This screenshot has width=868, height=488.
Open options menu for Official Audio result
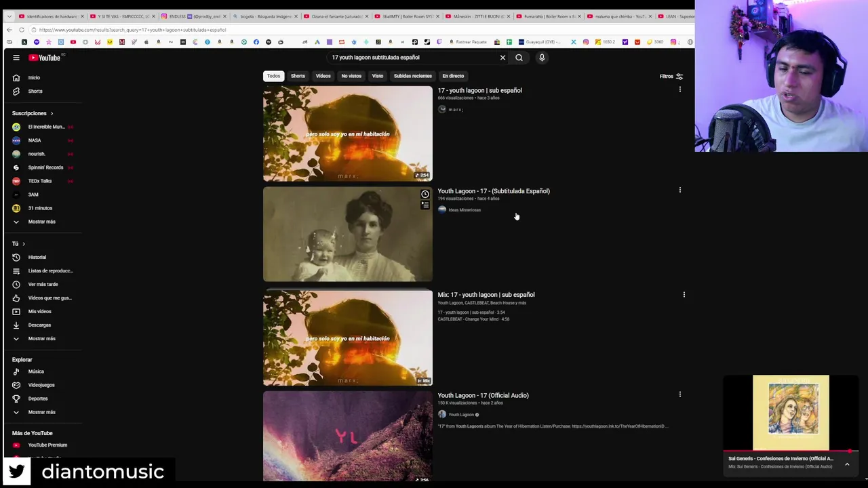tap(680, 394)
